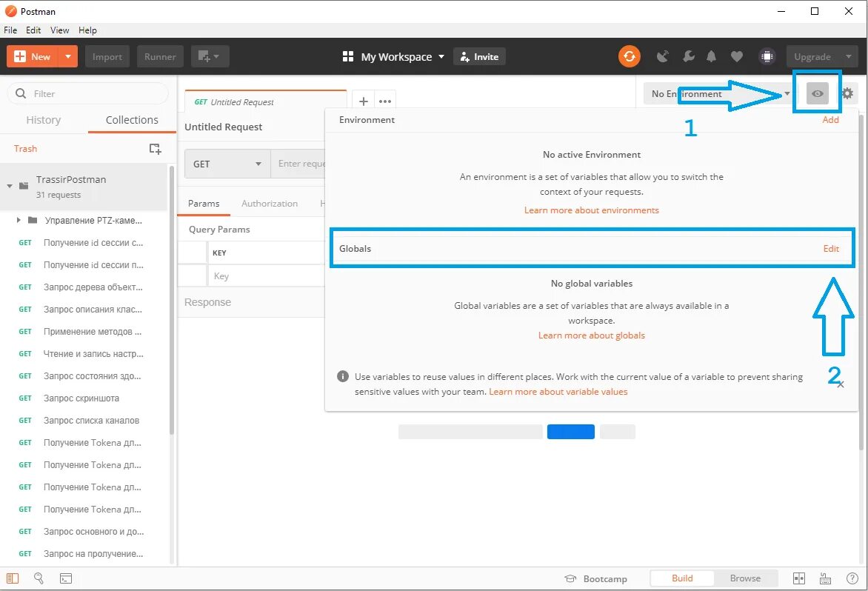Click the new window plus icon button
This screenshot has width=868, height=591.
(210, 56)
